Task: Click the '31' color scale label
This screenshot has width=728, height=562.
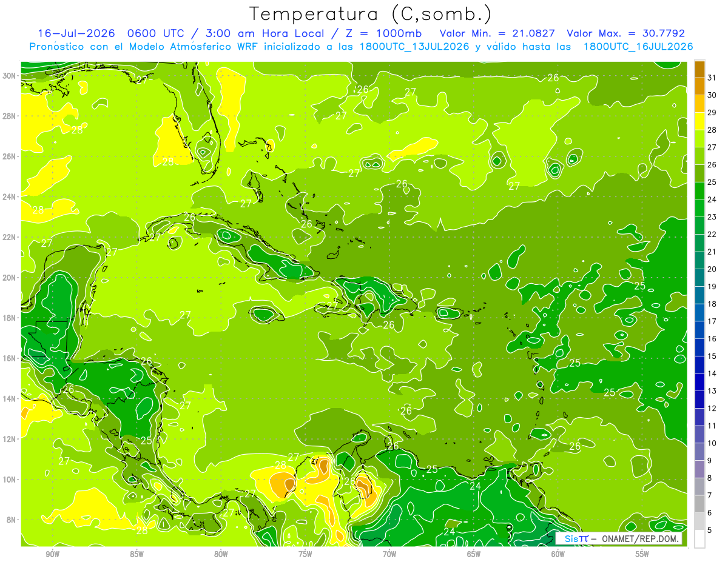Action: click(712, 78)
